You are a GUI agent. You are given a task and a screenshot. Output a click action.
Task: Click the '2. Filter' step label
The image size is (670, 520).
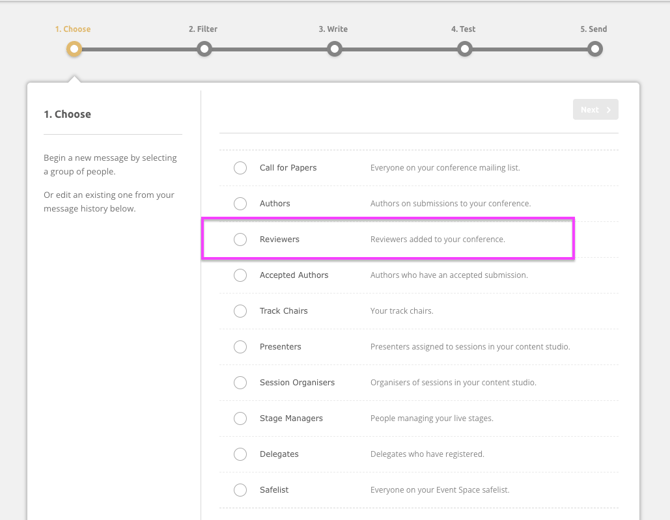pos(205,29)
